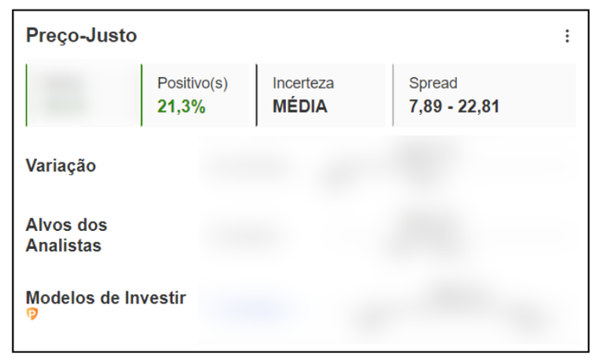This screenshot has width=605, height=364.
Task: Click the blurred first summary tile
Action: [x=80, y=95]
